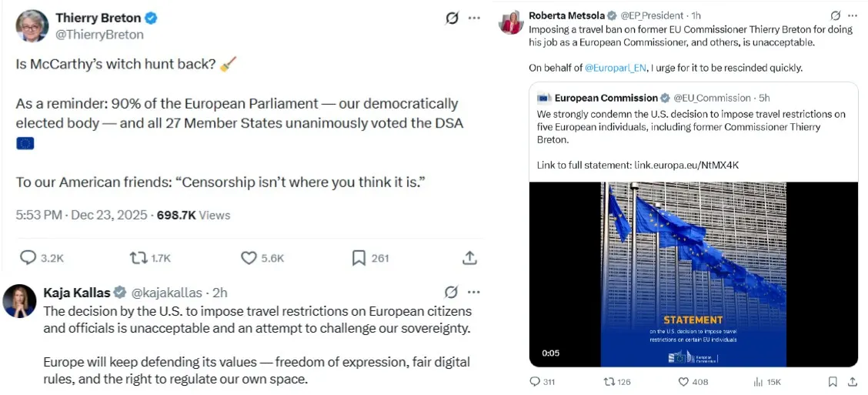The height and width of the screenshot is (395, 868).
Task: Bookmark Roberta Metsola's tweet
Action: pyautogui.click(x=833, y=382)
